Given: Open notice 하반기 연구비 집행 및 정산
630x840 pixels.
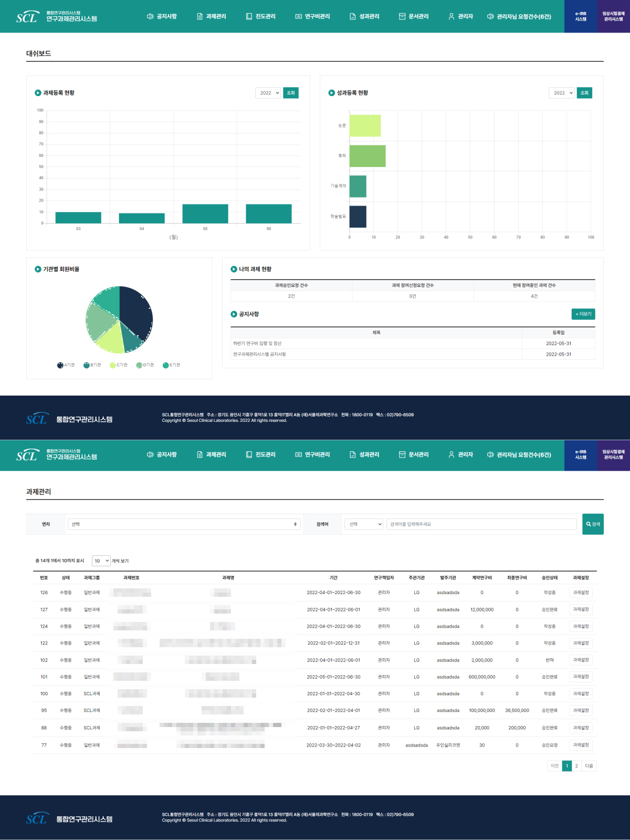Looking at the screenshot, I should click(x=257, y=344).
